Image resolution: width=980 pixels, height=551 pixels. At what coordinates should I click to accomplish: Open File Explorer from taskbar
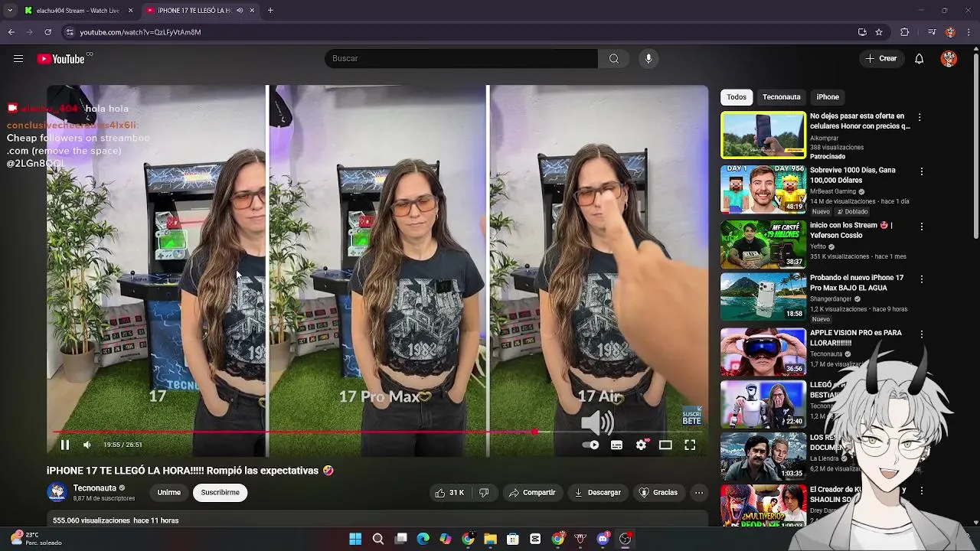tap(490, 539)
